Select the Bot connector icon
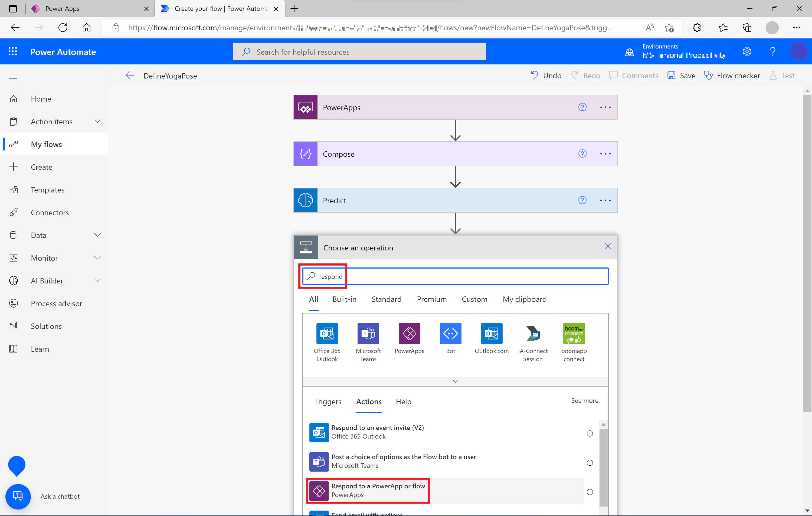This screenshot has height=516, width=812. (450, 334)
